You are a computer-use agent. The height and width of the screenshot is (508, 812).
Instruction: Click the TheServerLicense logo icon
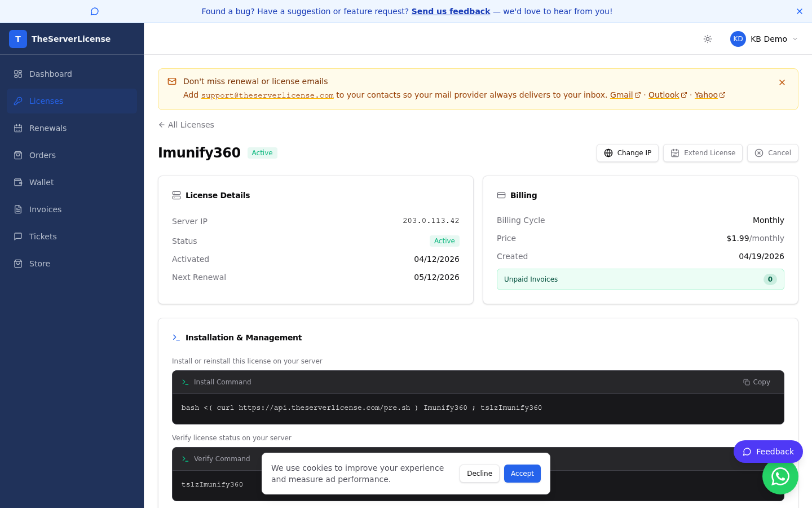click(x=18, y=39)
